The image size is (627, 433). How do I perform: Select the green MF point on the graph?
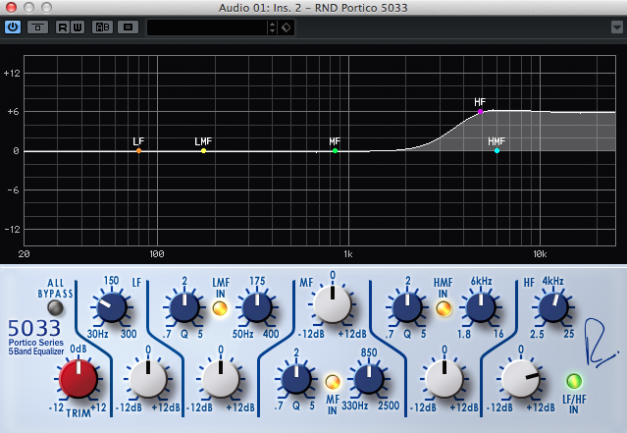(x=335, y=151)
